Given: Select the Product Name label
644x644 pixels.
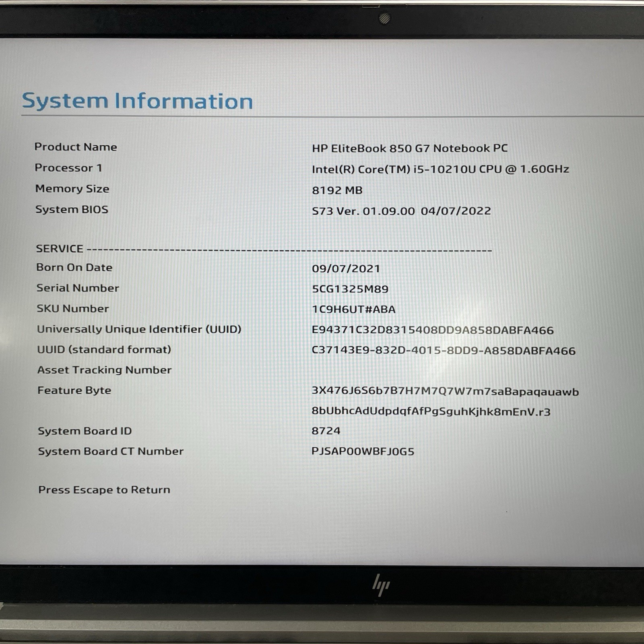Looking at the screenshot, I should point(76,147).
